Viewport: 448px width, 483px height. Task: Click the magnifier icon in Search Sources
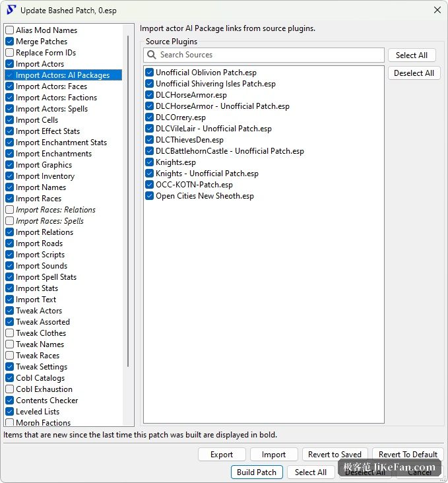pyautogui.click(x=151, y=55)
